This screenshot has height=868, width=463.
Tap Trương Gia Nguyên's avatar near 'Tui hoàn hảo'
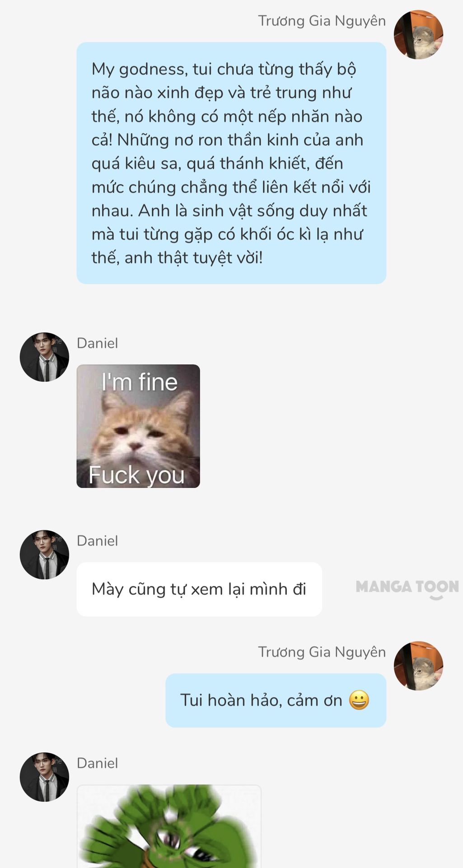[418, 666]
